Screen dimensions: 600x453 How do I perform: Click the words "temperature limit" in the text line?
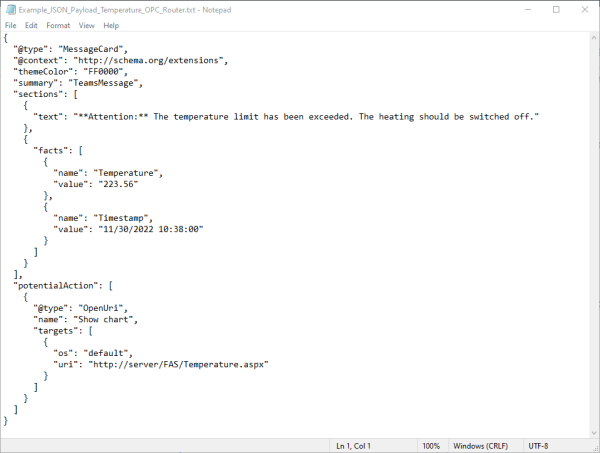[216, 117]
